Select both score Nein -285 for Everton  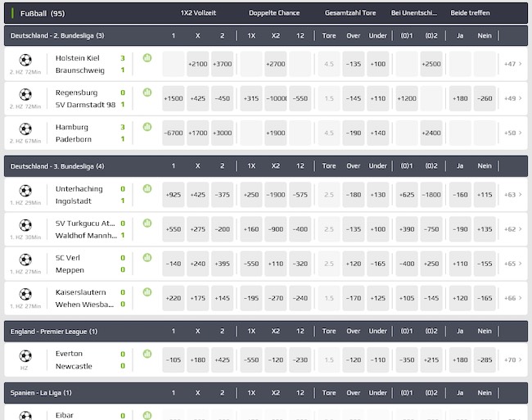click(x=485, y=360)
